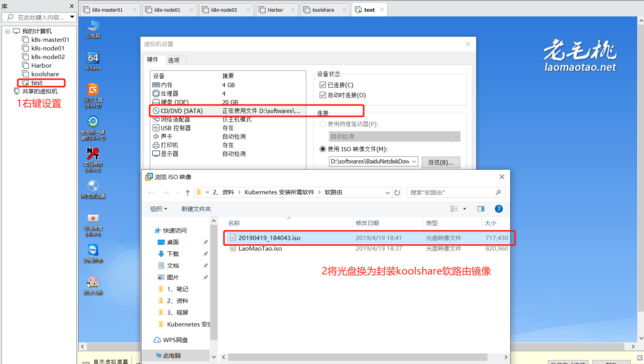Launch the 网页浏览器 desktop icon
644x364 pixels.
click(93, 189)
